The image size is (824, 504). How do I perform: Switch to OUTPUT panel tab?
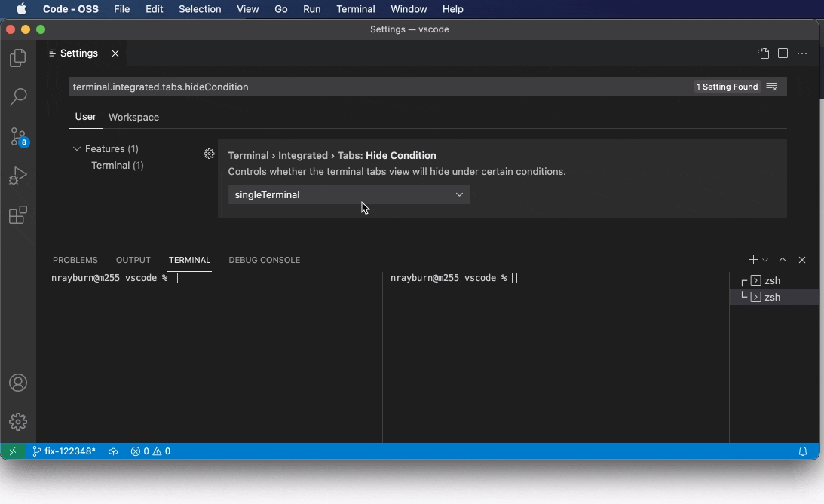(x=133, y=260)
